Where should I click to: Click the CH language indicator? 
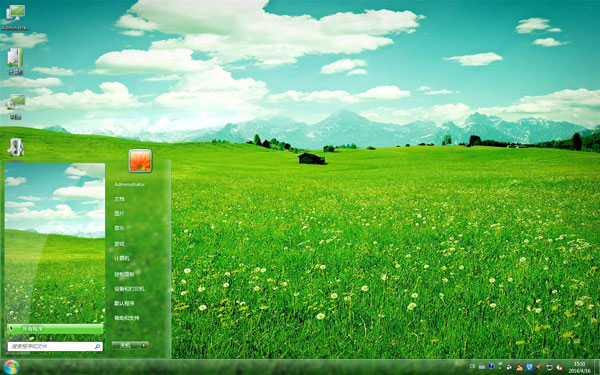473,366
